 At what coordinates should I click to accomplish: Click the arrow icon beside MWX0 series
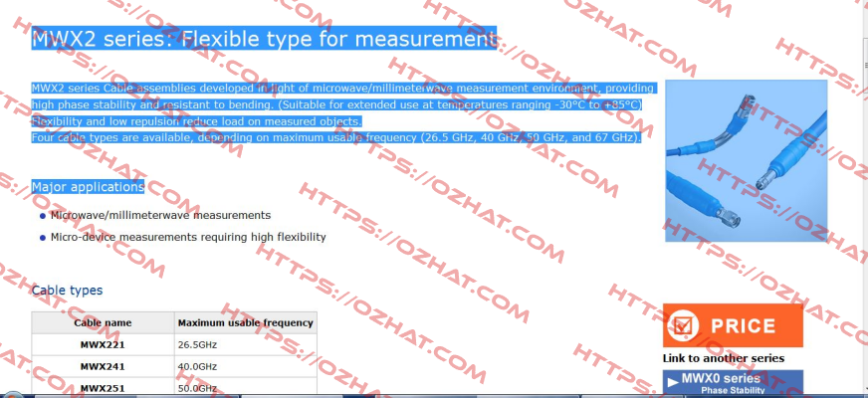(673, 382)
